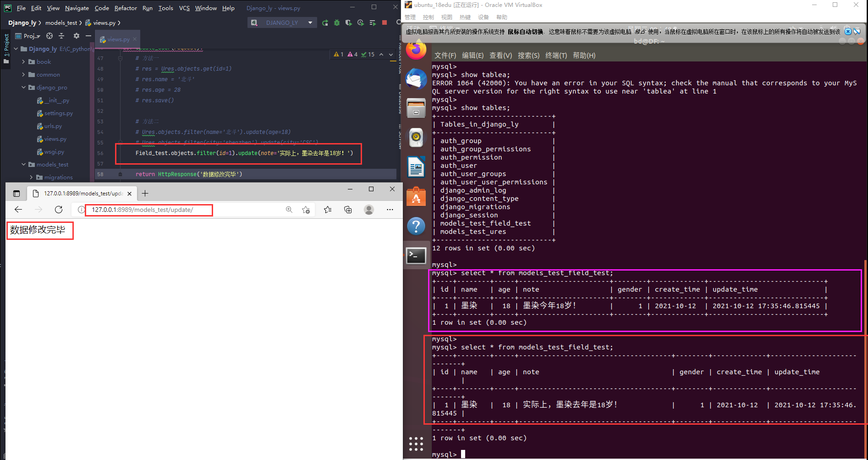Open the Proj view selector dropdown

tap(28, 36)
